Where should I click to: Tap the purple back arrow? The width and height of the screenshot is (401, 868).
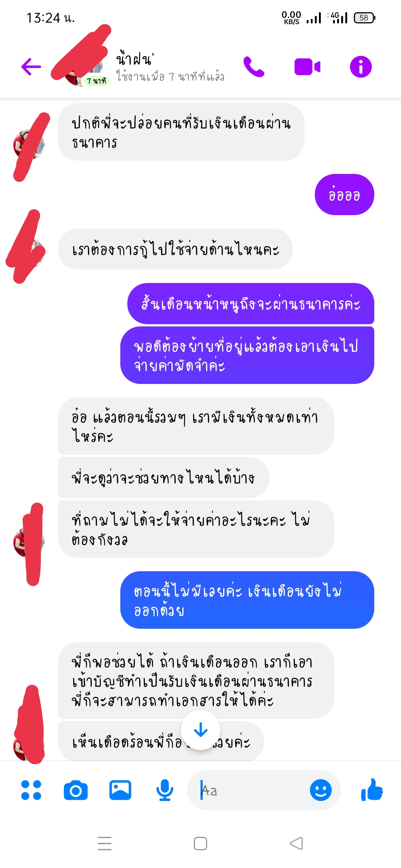[x=31, y=67]
